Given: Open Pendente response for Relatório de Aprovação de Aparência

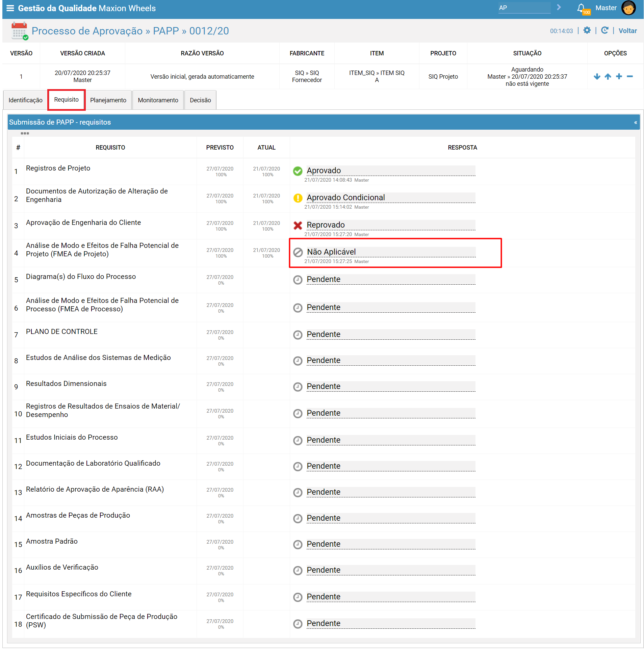Looking at the screenshot, I should (x=391, y=492).
